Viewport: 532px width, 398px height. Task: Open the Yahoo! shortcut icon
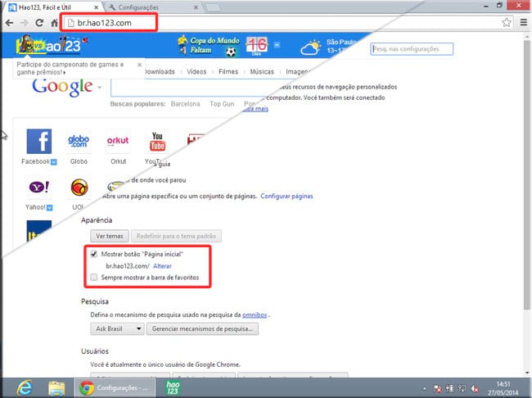click(x=39, y=187)
